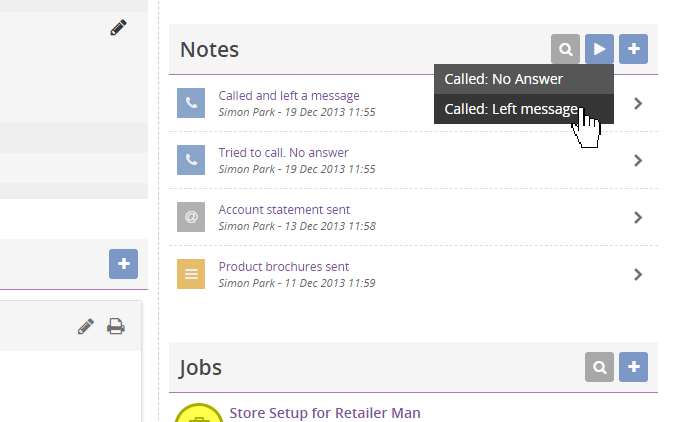The image size is (678, 422).
Task: Click the phone icon beside 'Tried to call'
Action: pos(191,160)
